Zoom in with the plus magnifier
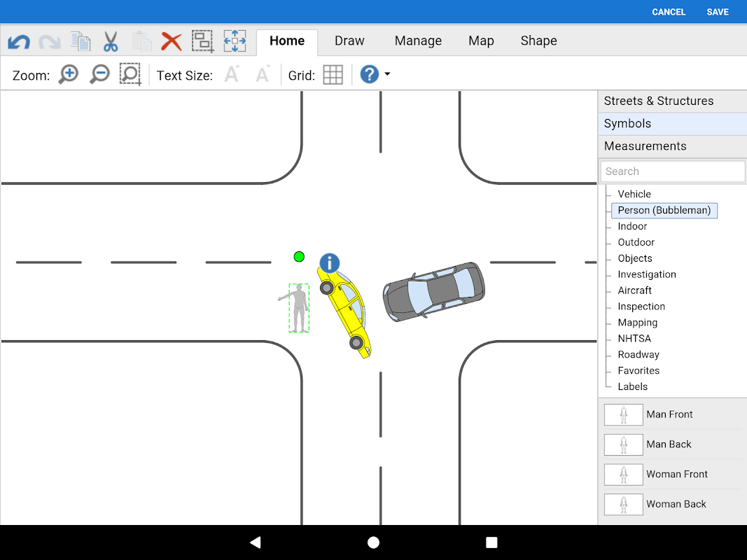Viewport: 747px width, 560px height. pyautogui.click(x=69, y=75)
